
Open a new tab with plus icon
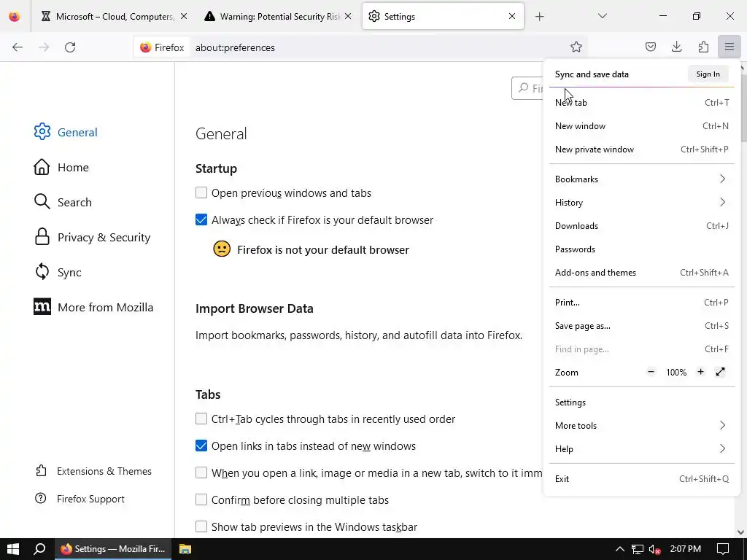pos(539,17)
